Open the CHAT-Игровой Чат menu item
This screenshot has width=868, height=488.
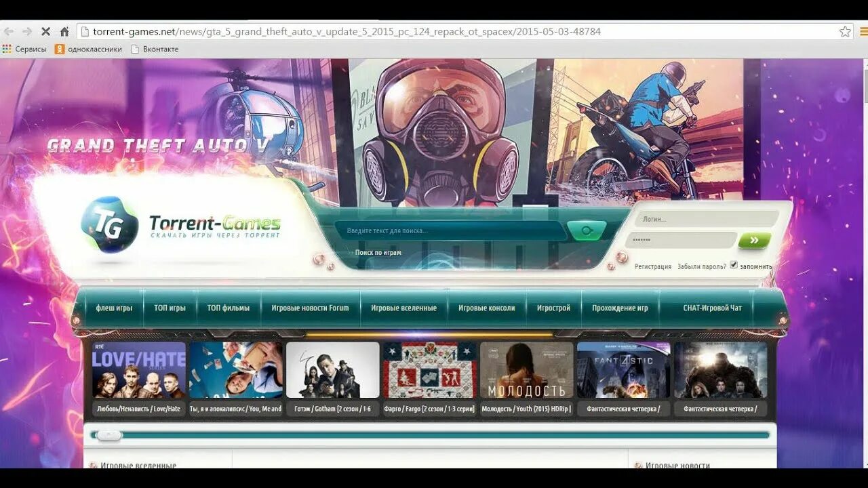[x=712, y=308]
